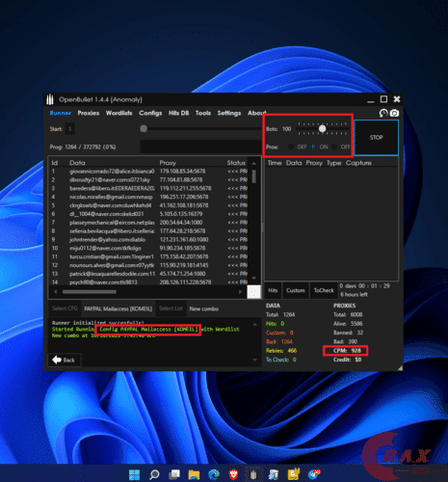Launch Microsoft Edge from taskbar
This screenshot has width=448, height=482.
(x=214, y=474)
